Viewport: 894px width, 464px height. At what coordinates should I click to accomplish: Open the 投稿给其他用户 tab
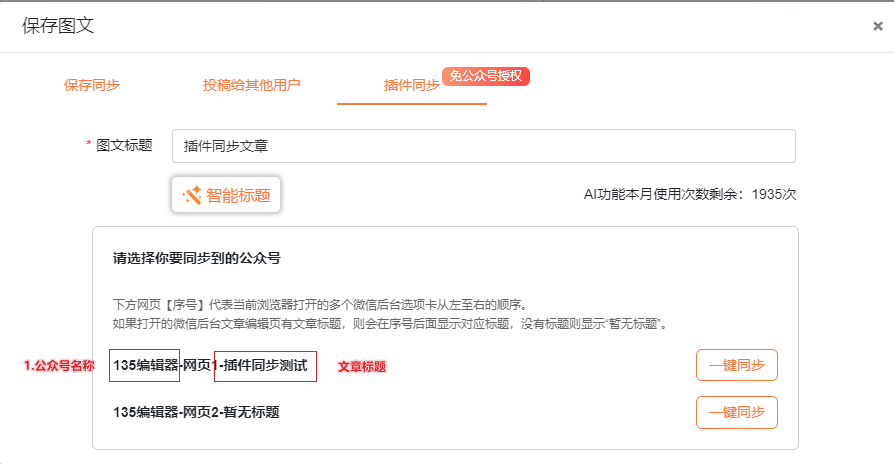(x=251, y=85)
